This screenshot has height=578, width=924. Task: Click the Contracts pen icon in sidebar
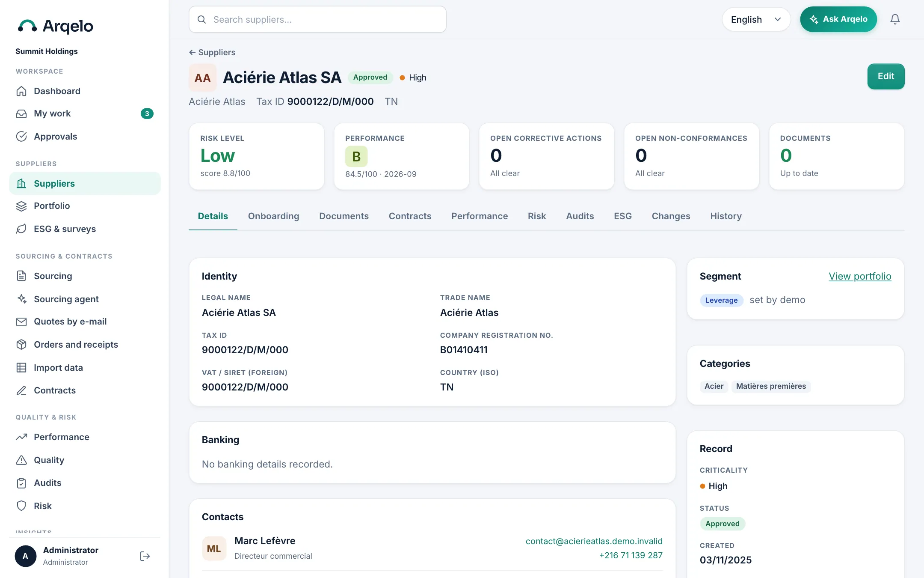click(x=21, y=390)
